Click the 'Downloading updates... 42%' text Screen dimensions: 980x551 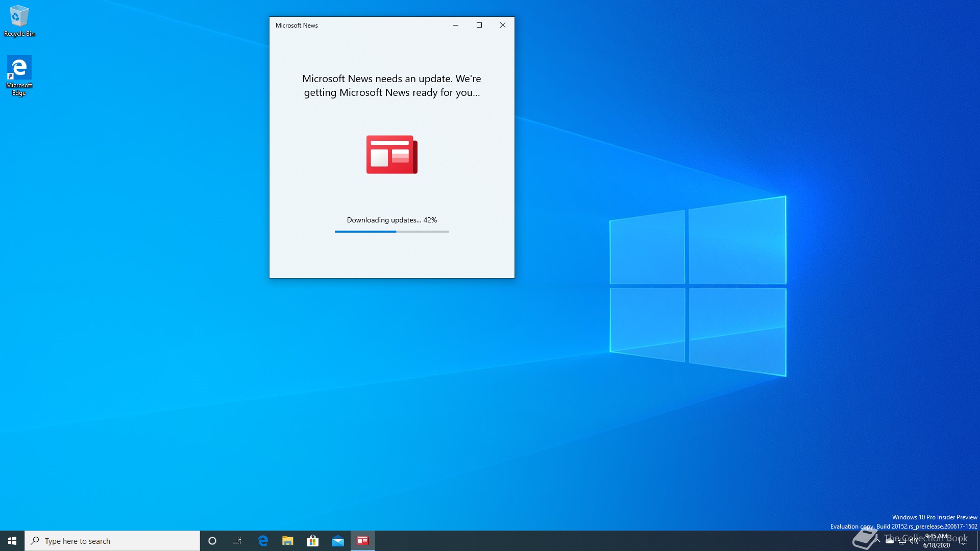(392, 220)
